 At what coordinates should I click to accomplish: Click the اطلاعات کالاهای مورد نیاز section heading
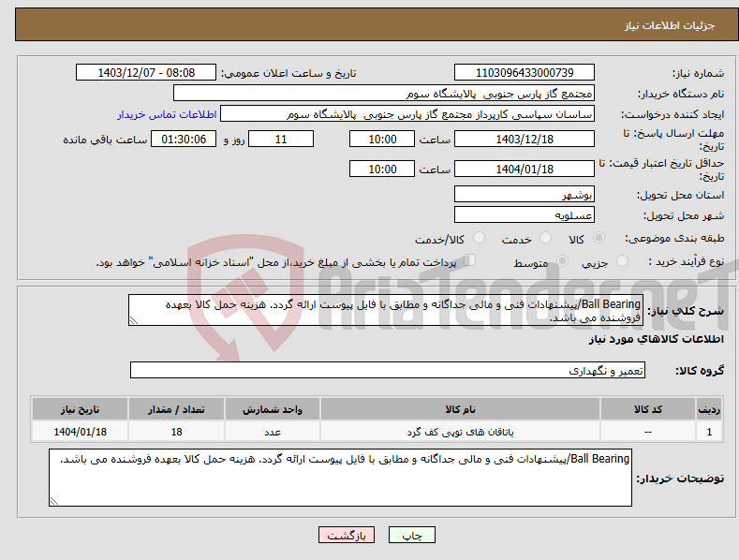656,339
